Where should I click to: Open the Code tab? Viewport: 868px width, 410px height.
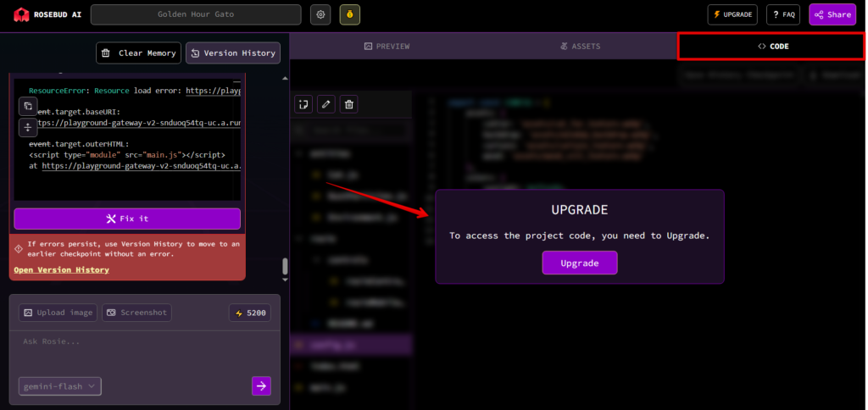click(x=771, y=47)
